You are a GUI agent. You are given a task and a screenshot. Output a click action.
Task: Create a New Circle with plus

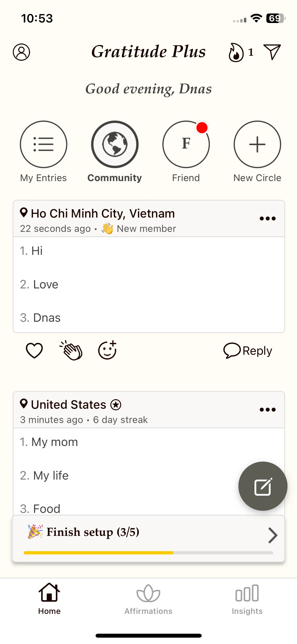(257, 144)
